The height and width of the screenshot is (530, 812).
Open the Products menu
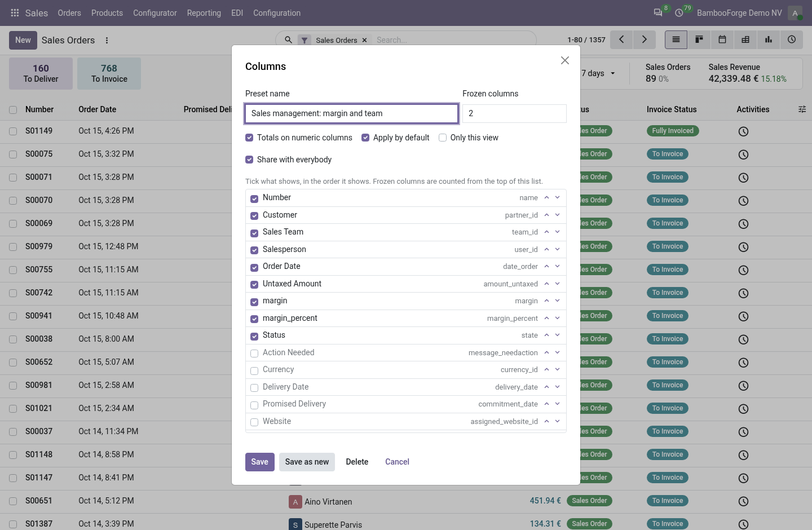107,13
